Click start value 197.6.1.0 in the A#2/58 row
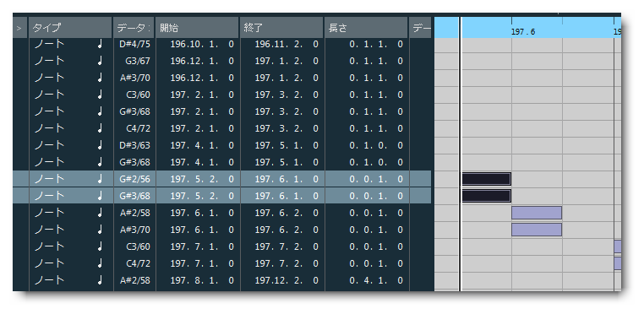Viewport: 644px width, 314px height. [x=202, y=213]
